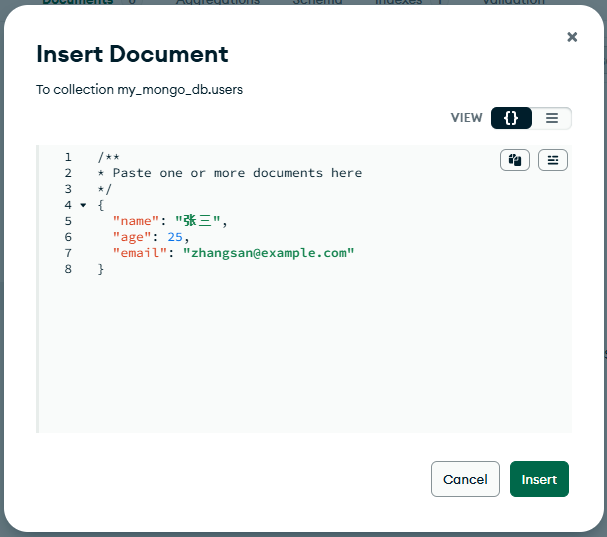Click the age value 25
The image size is (607, 537).
coord(175,237)
